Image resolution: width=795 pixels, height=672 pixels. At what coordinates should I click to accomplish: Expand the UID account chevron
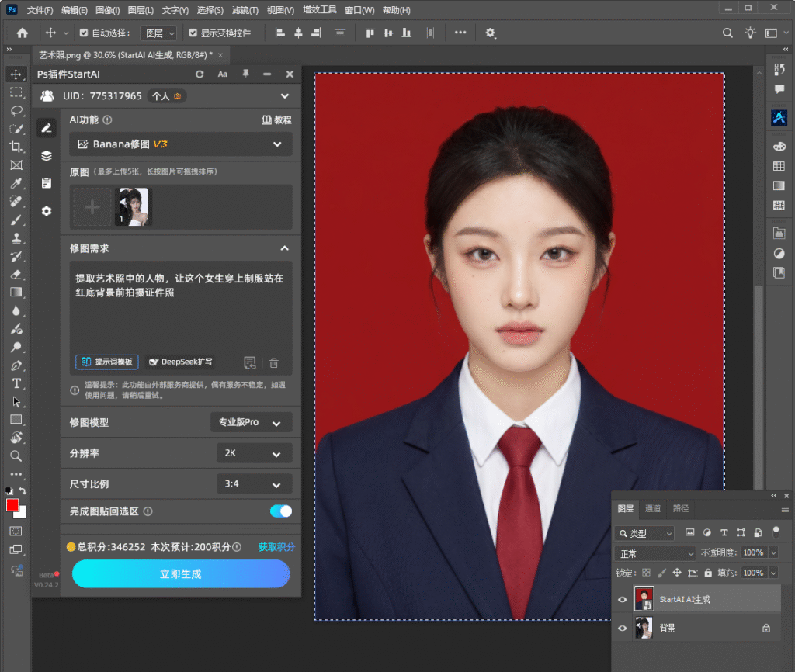285,95
